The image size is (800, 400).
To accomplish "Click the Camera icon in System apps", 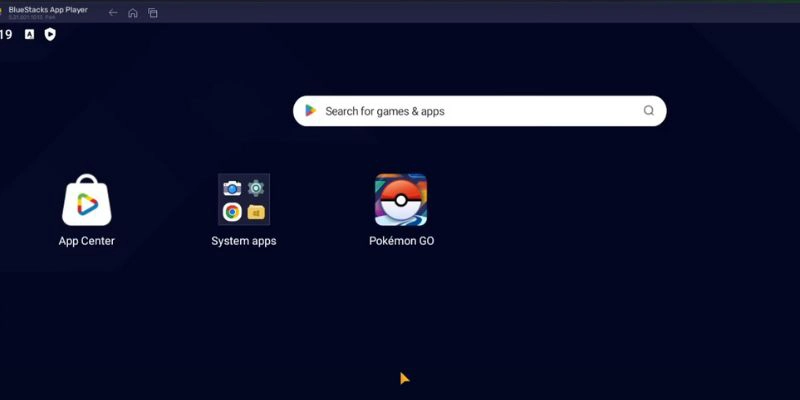I will [232, 188].
